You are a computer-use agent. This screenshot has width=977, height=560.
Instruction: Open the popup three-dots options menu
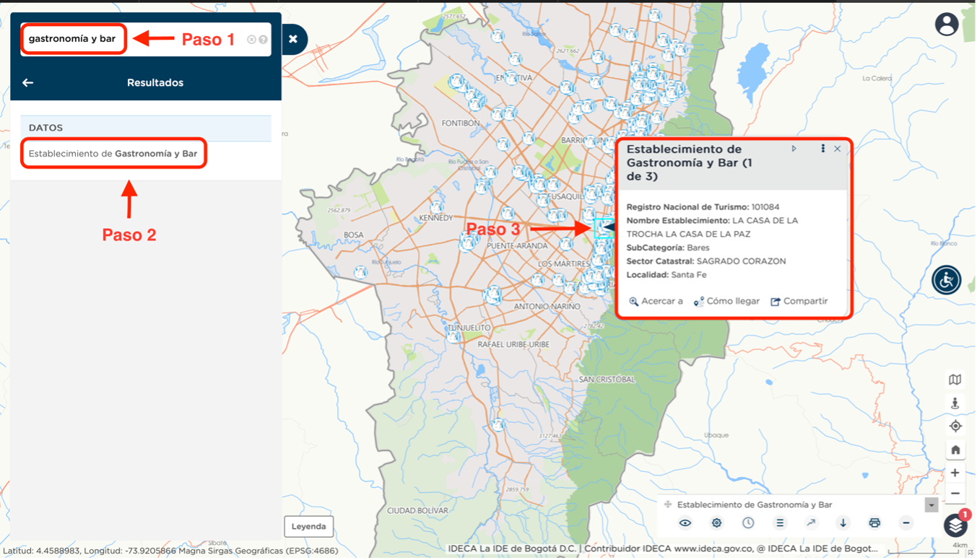click(822, 149)
